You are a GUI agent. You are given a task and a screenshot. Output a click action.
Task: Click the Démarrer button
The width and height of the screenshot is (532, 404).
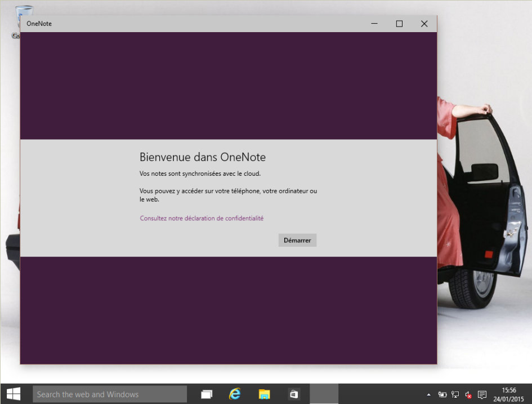tap(297, 240)
